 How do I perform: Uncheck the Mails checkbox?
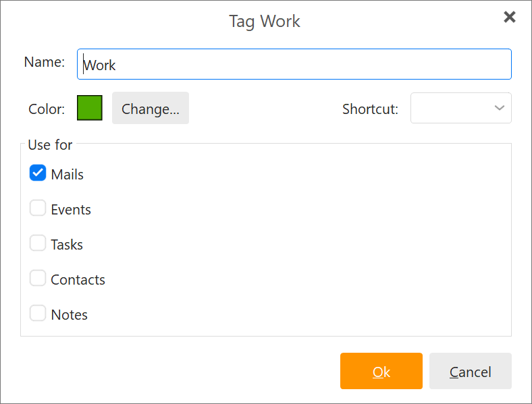point(38,173)
